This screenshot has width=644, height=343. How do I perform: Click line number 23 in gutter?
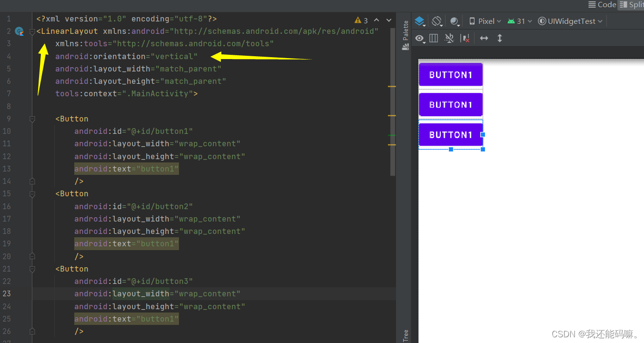pos(7,294)
